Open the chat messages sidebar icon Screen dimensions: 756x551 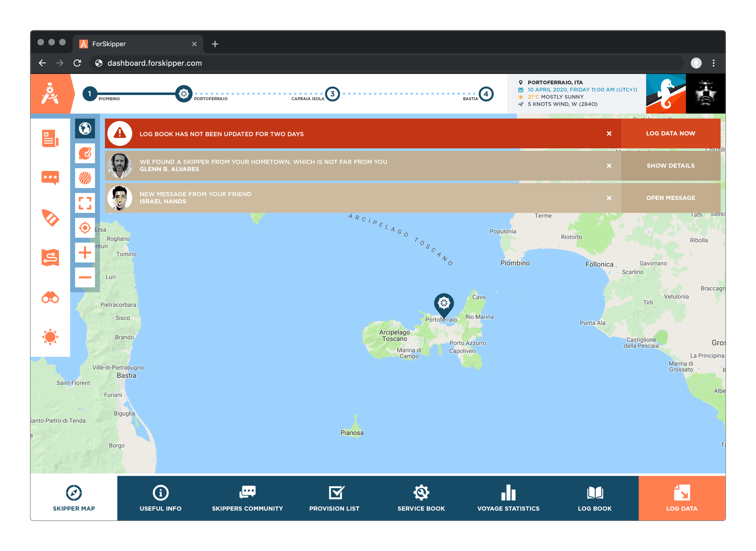coord(50,177)
